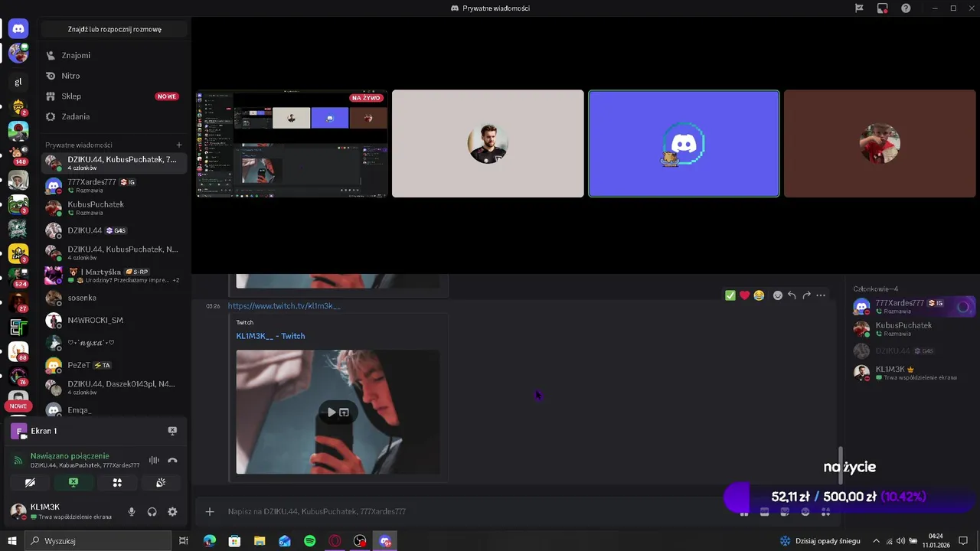This screenshot has height=551, width=980.
Task: Reply to message with left arrow
Action: pos(792,295)
